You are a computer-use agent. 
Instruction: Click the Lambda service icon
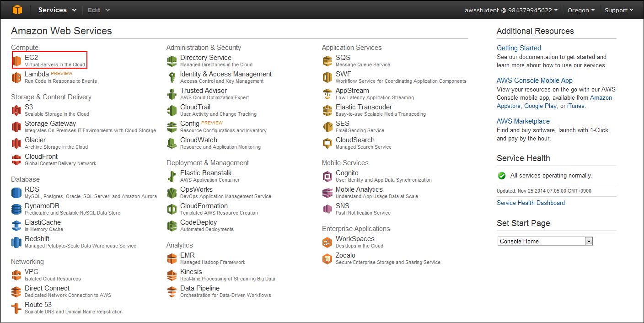(17, 77)
